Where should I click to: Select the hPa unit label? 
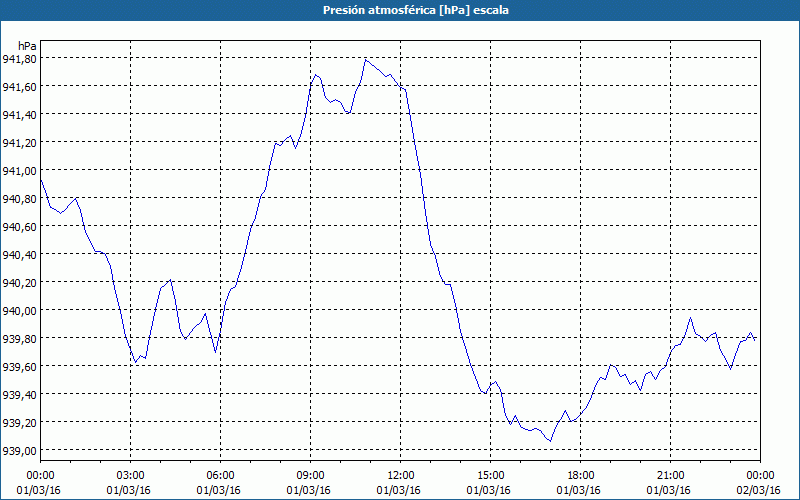click(27, 46)
